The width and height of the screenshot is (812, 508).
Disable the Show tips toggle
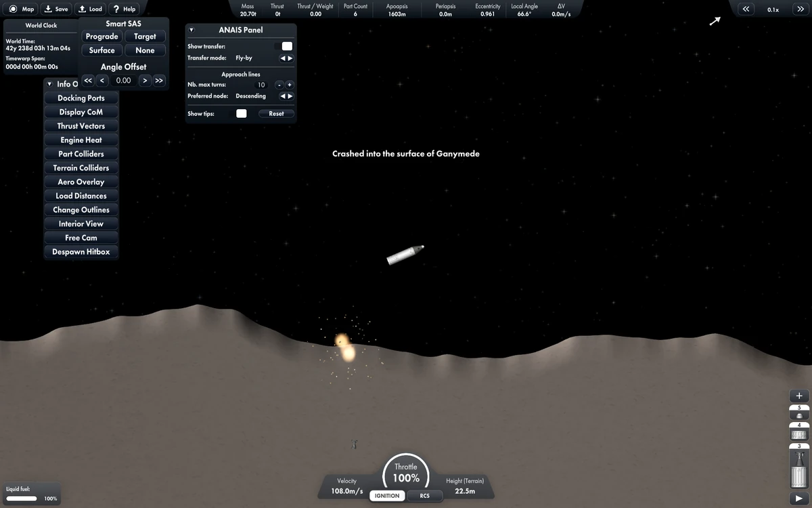241,113
